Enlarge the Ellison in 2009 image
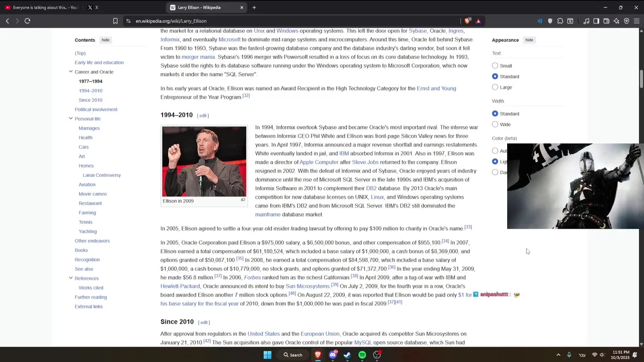 (243, 200)
